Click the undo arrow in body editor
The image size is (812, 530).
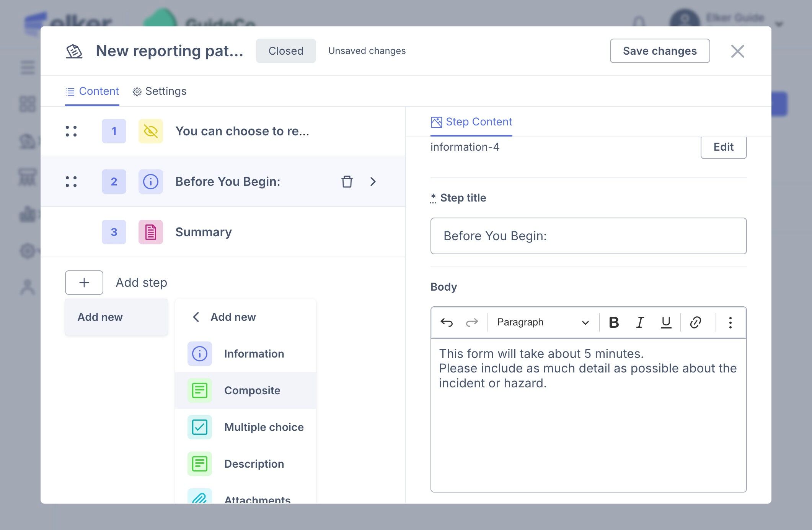click(x=447, y=322)
